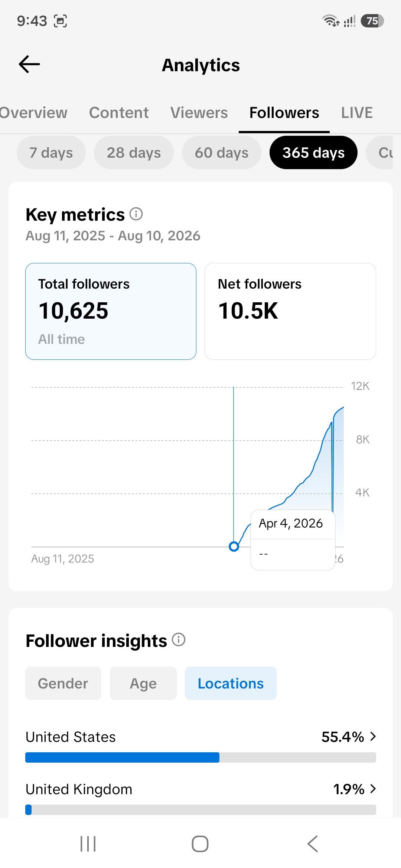Expand United States location details chevron
This screenshot has width=401, height=868.
point(373,736)
